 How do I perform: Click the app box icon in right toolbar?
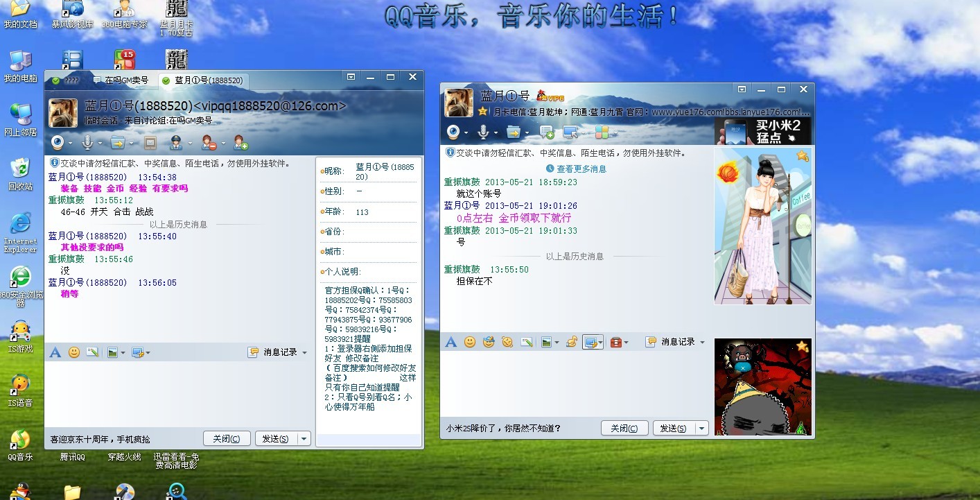(x=600, y=132)
